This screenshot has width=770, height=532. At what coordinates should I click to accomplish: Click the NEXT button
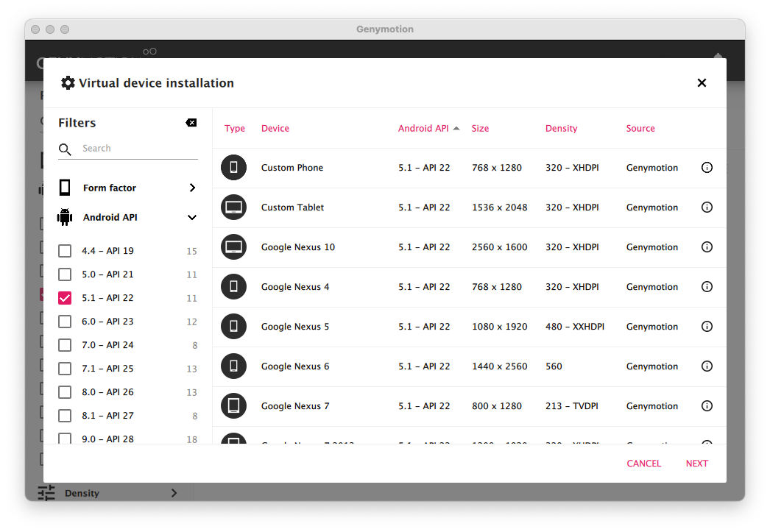697,464
